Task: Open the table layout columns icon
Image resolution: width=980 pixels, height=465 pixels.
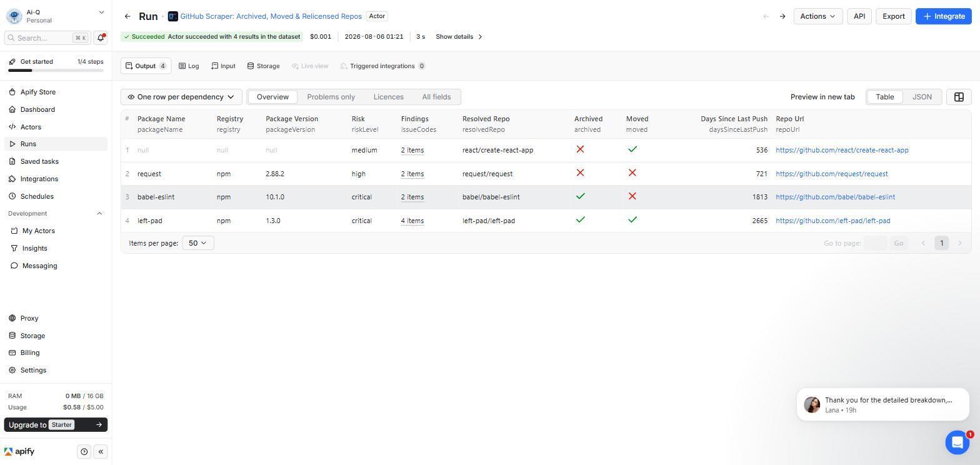Action: 959,97
